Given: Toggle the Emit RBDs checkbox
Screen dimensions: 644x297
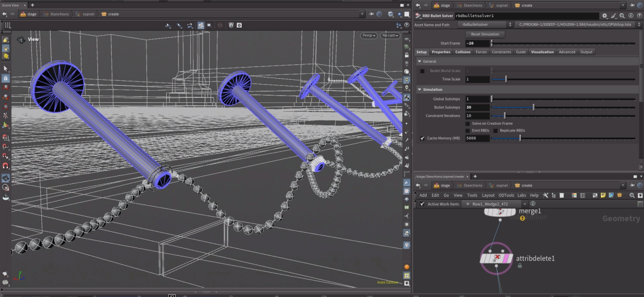Looking at the screenshot, I should point(468,130).
